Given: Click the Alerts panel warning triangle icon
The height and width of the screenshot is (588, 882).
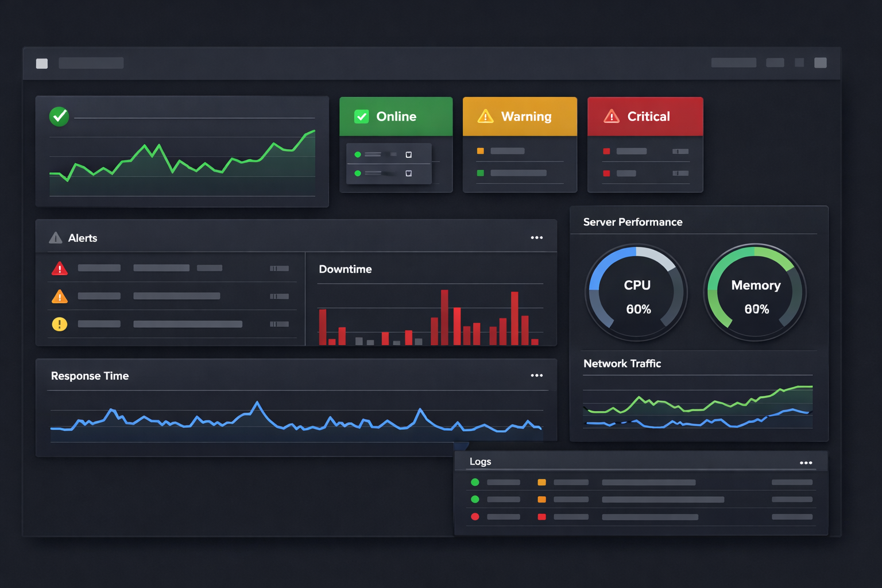Looking at the screenshot, I should (57, 237).
